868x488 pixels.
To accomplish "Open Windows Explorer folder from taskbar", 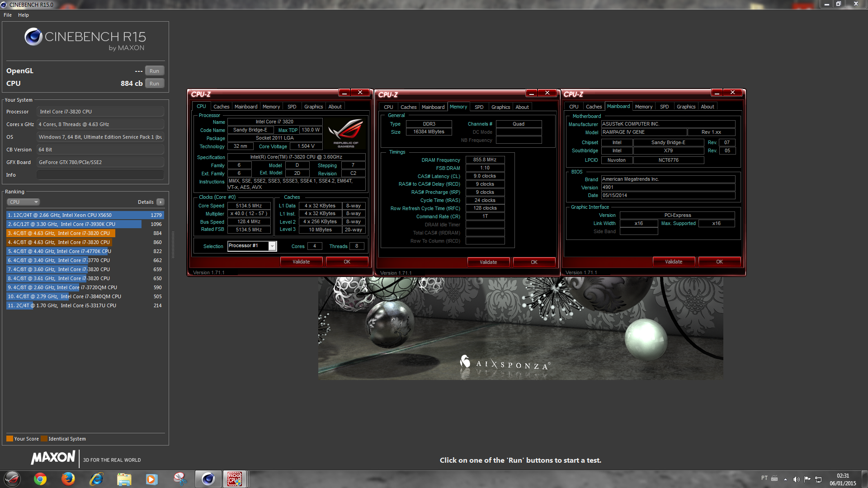I will (124, 479).
